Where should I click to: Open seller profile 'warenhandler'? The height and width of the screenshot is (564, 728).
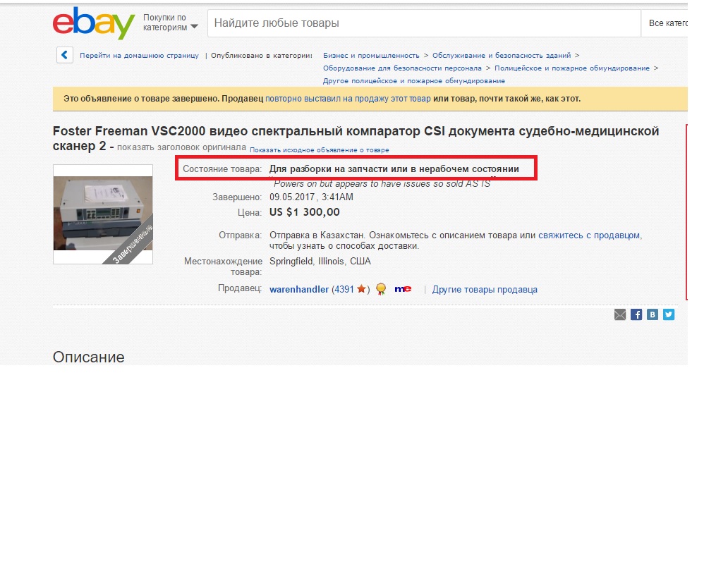tap(299, 290)
